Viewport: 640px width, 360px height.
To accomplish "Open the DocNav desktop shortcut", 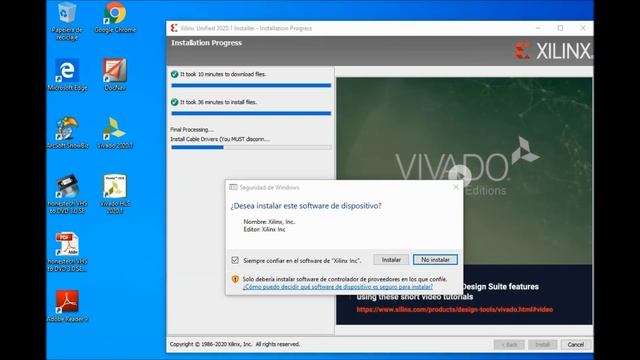I will 115,75.
